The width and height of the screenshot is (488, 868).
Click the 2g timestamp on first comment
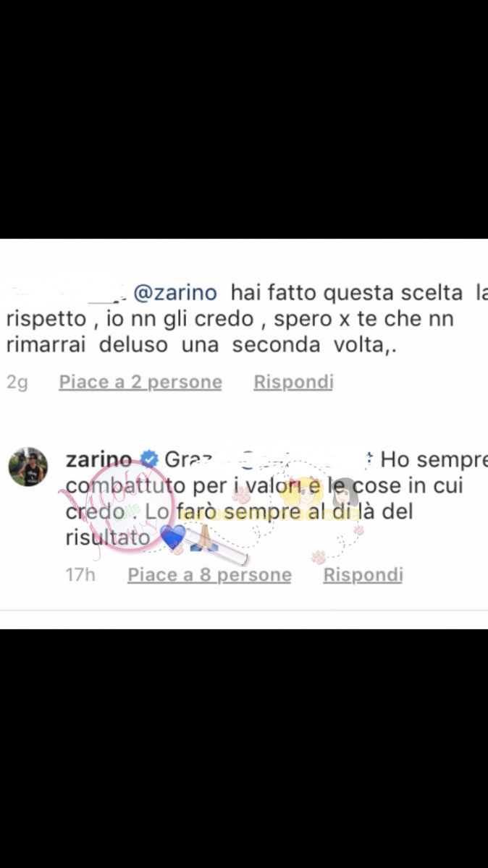tap(17, 382)
